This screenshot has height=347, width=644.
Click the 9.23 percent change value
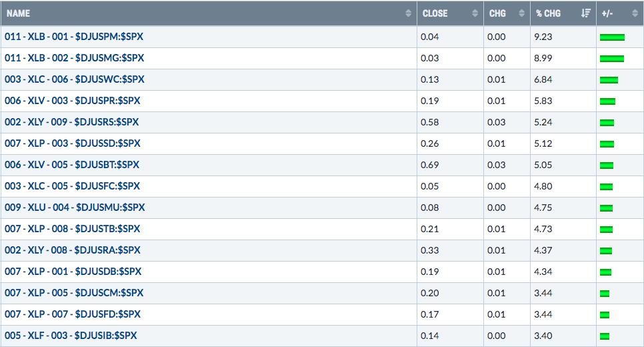543,37
